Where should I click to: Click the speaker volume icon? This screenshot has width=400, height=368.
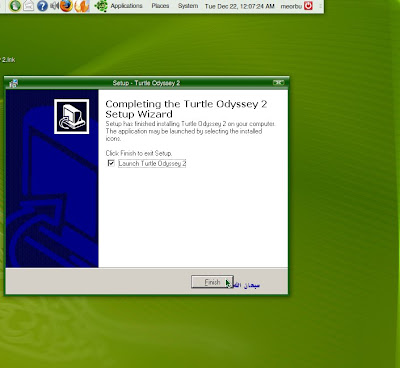pyautogui.click(x=54, y=6)
